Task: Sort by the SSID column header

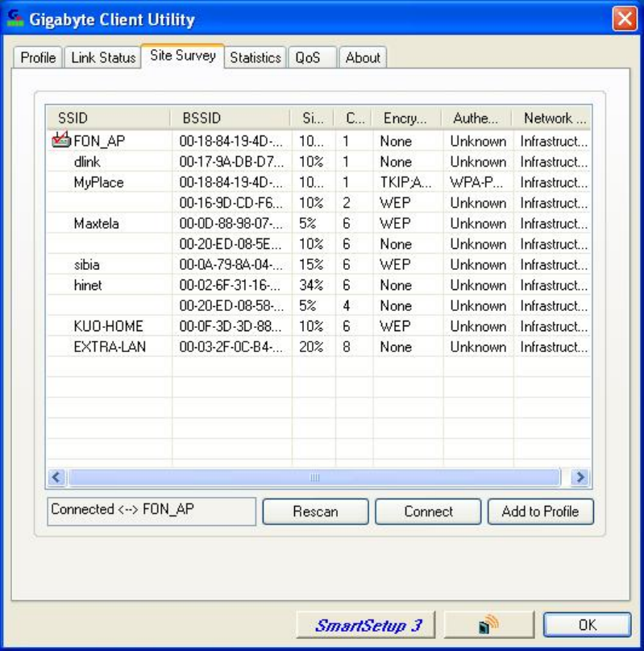Action: click(x=108, y=118)
